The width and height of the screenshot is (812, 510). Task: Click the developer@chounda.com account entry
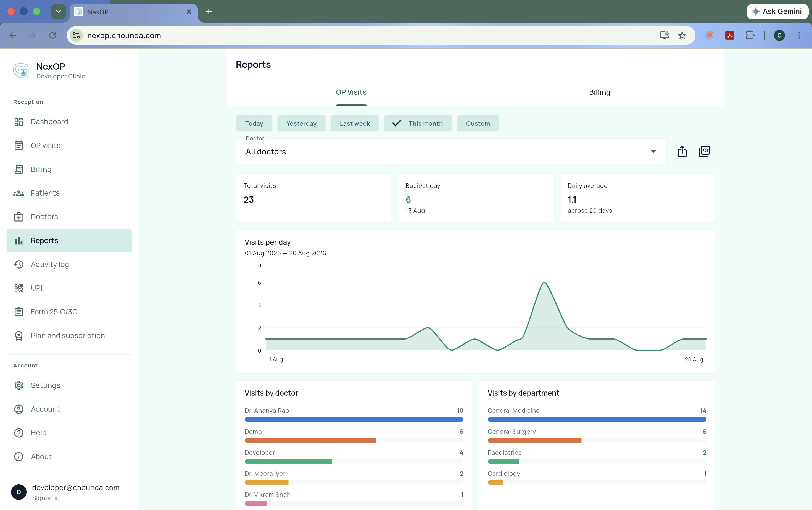(69, 492)
